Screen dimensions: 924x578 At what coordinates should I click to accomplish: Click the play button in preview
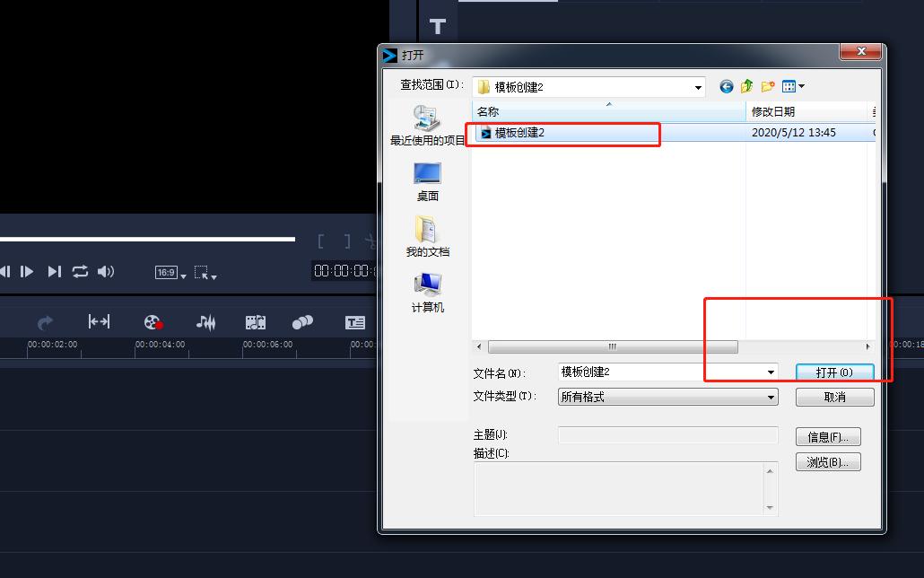(x=27, y=271)
